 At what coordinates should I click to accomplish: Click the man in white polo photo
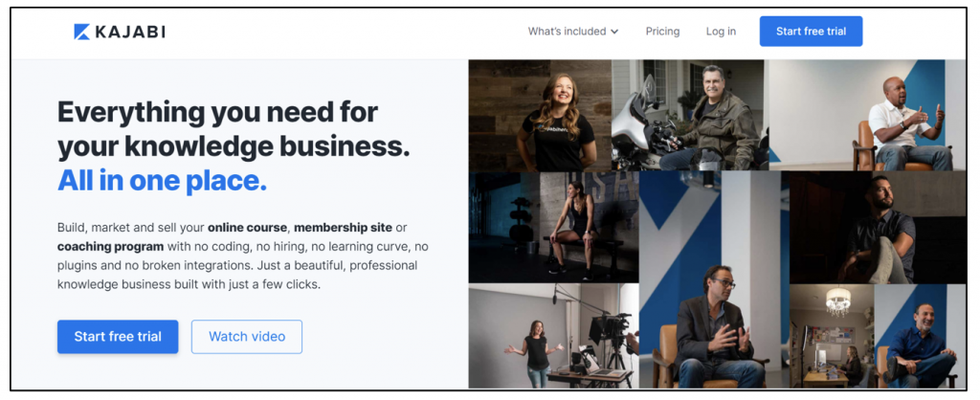[x=867, y=116]
